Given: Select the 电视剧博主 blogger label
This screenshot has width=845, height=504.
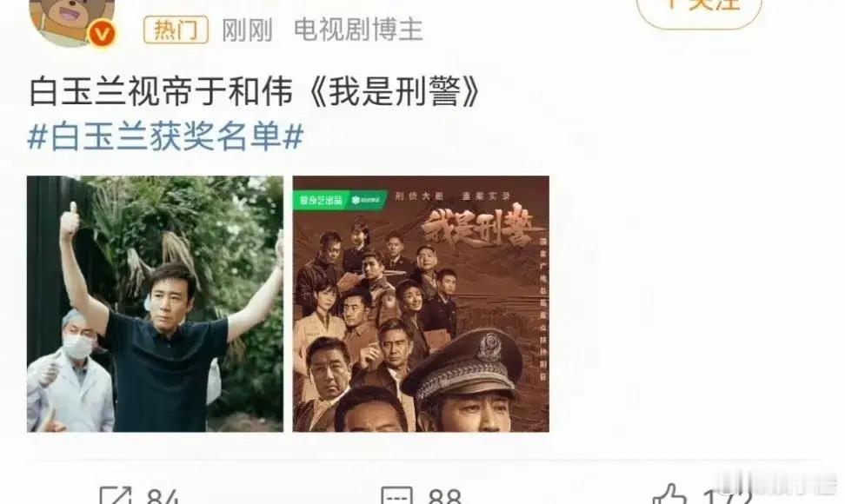Looking at the screenshot, I should click(358, 30).
